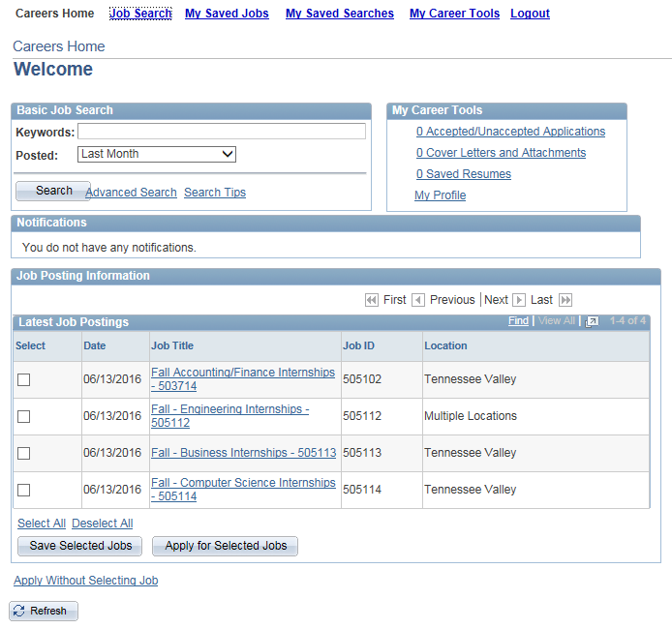Open Search Tips link
The height and width of the screenshot is (629, 672).
[x=215, y=193]
